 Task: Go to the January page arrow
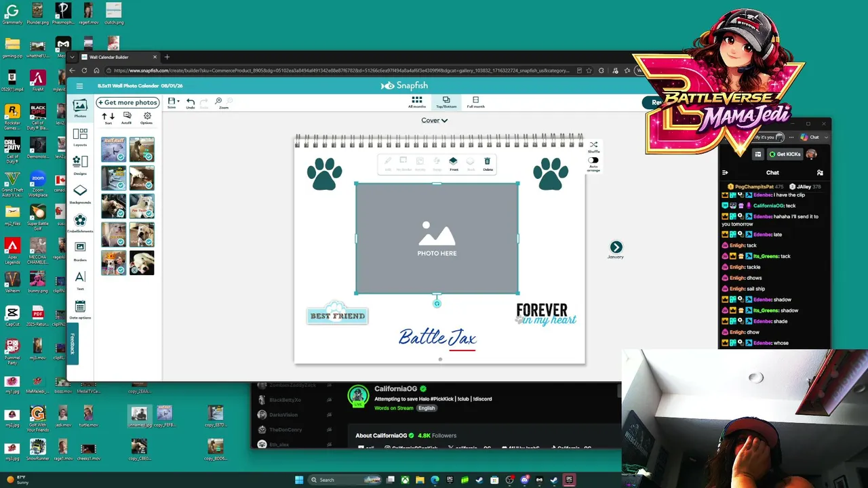[616, 247]
